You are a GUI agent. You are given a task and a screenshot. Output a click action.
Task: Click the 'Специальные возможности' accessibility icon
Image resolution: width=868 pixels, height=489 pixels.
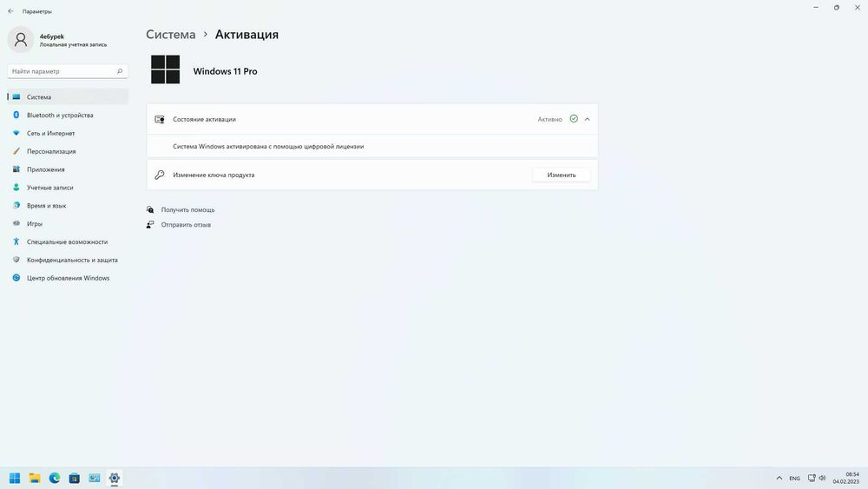point(16,241)
